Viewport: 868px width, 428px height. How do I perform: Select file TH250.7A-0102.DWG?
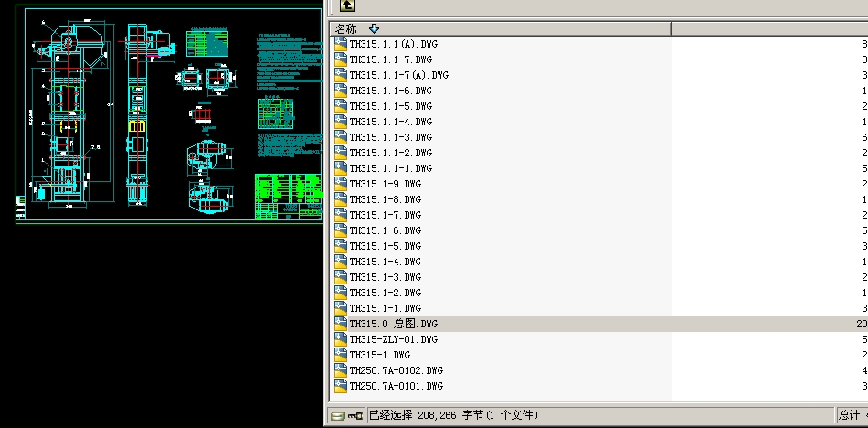[x=397, y=370]
